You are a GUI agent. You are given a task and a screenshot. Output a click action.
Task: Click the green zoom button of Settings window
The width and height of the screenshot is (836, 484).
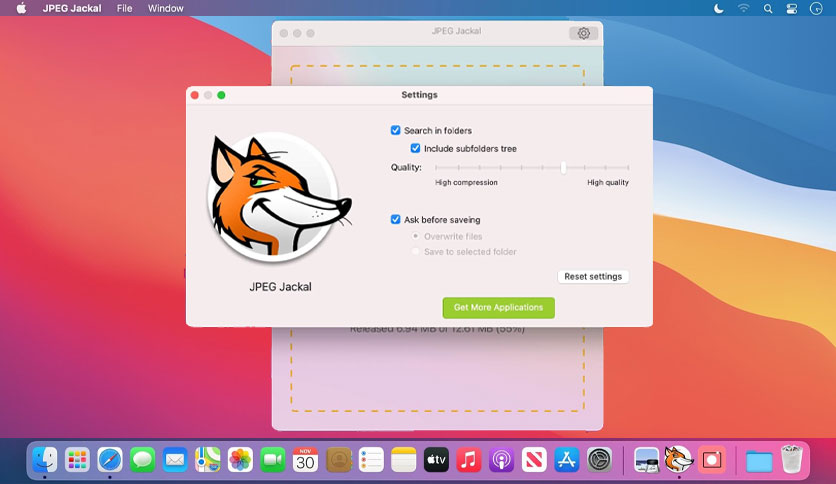[221, 95]
